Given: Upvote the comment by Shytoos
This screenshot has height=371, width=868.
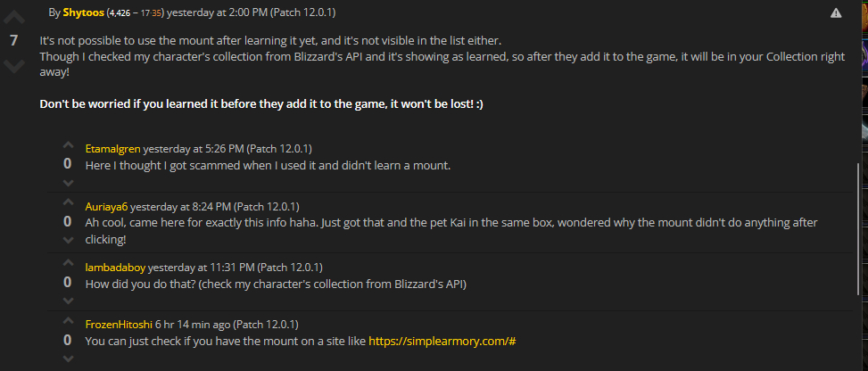Looking at the screenshot, I should click(14, 19).
